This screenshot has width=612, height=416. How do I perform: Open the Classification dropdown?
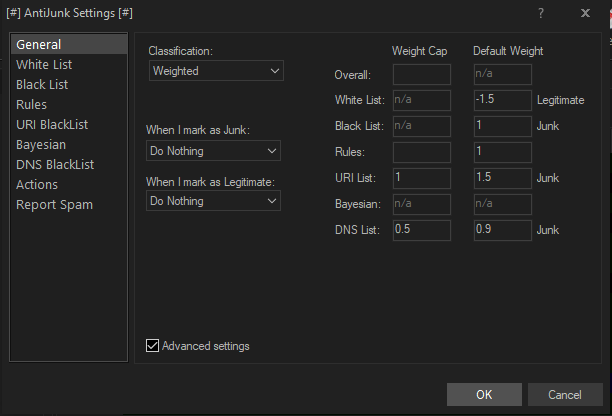pos(216,71)
